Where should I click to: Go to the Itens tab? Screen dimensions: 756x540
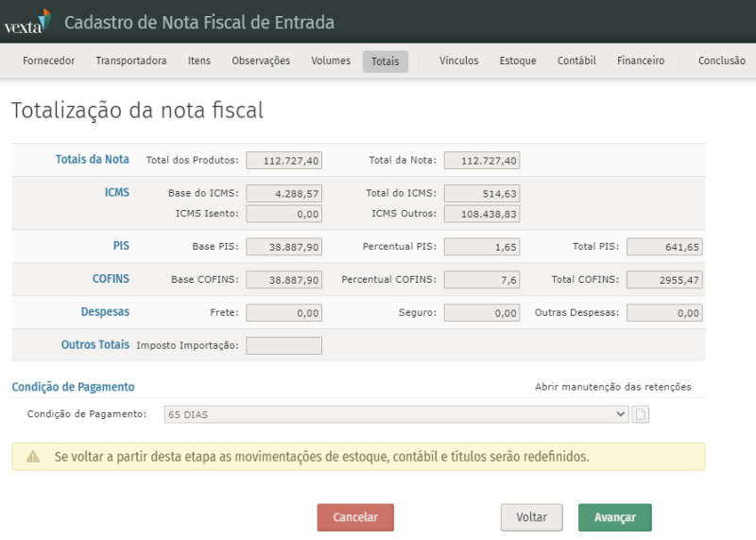[199, 61]
